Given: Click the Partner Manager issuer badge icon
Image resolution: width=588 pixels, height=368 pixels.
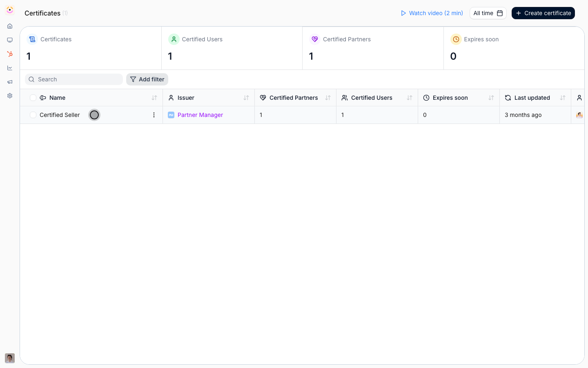Looking at the screenshot, I should (171, 115).
